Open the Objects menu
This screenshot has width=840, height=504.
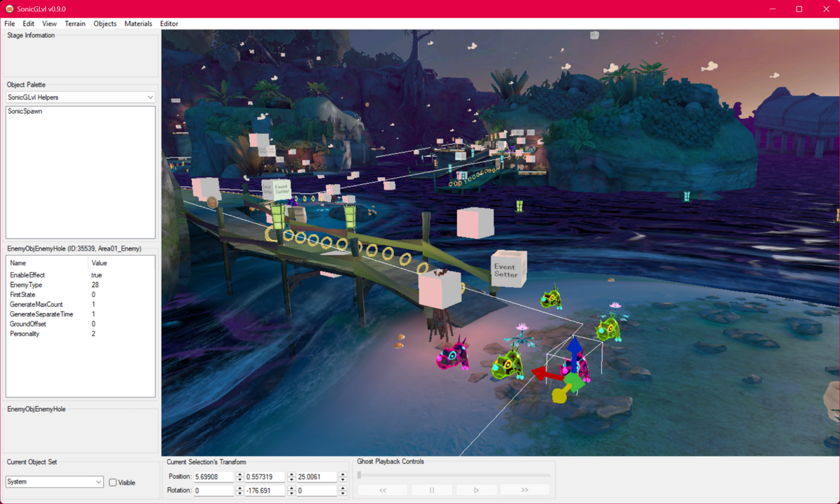[105, 23]
